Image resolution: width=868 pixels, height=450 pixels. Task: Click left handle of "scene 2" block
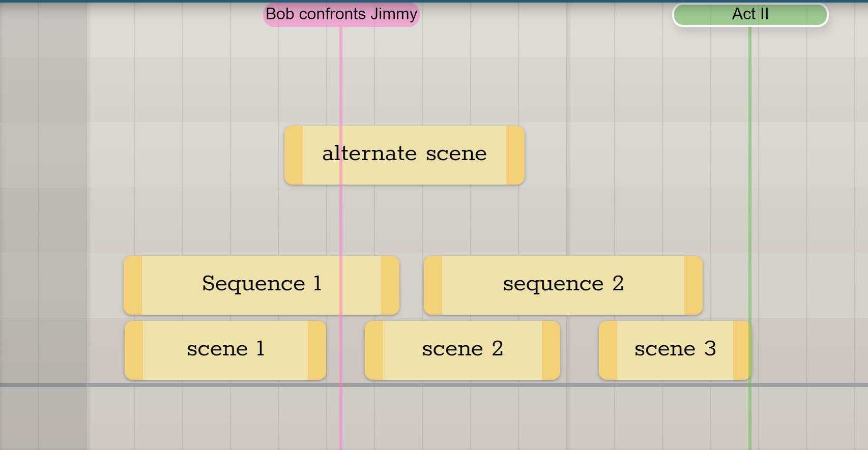click(x=374, y=350)
